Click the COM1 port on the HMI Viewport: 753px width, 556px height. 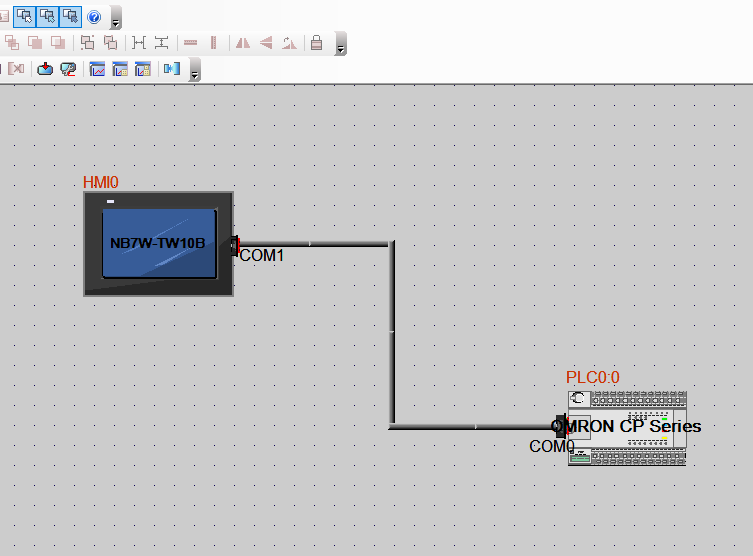click(x=237, y=244)
